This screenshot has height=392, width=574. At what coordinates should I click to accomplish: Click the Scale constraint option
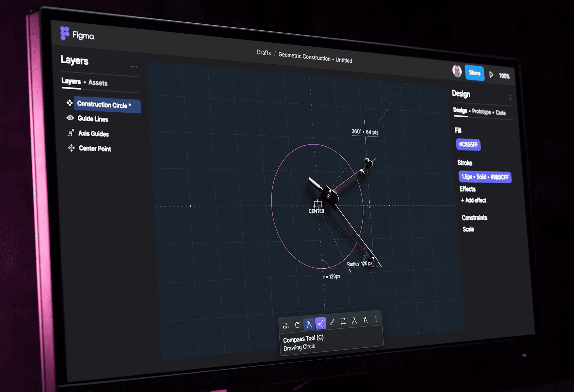(x=468, y=229)
